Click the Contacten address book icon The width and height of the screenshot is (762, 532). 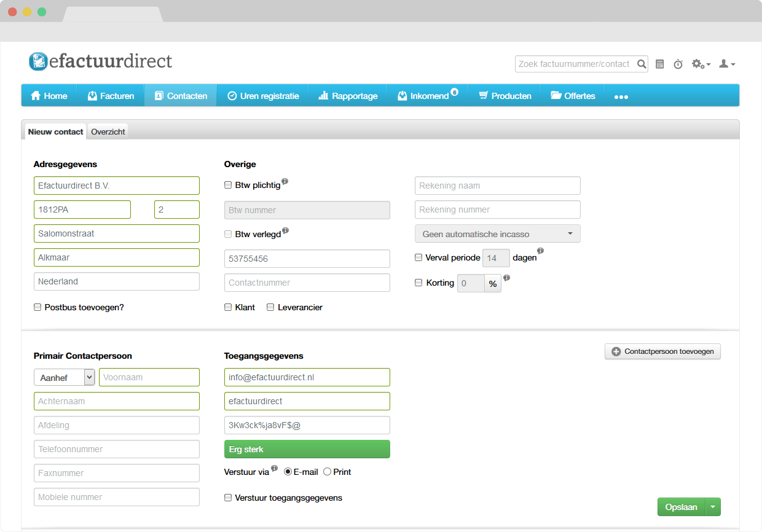click(x=159, y=96)
